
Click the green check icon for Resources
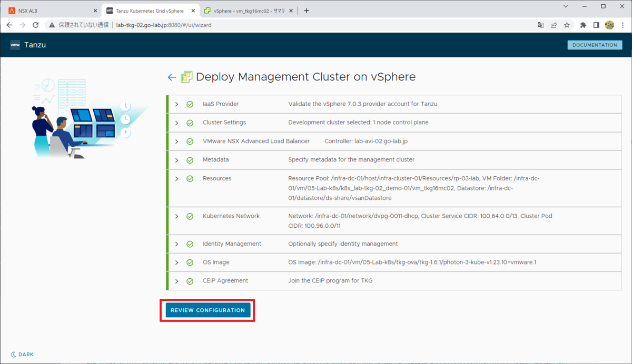(190, 179)
